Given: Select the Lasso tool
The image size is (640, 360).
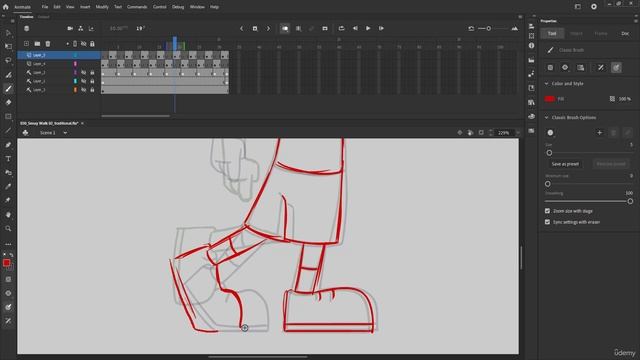Looking at the screenshot, I should pos(8,60).
